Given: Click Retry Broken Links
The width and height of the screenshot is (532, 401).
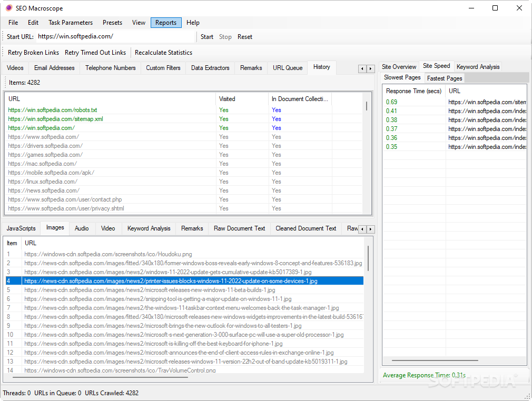Looking at the screenshot, I should 33,53.
